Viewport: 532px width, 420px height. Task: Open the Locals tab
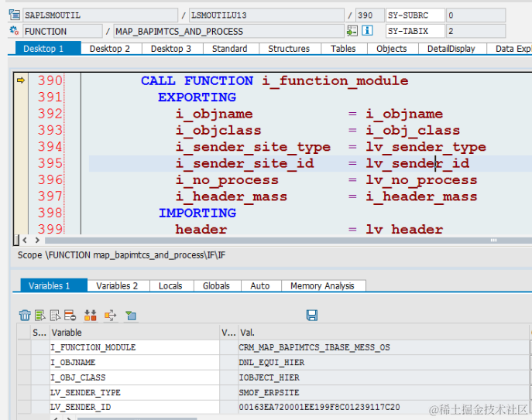[x=170, y=285]
